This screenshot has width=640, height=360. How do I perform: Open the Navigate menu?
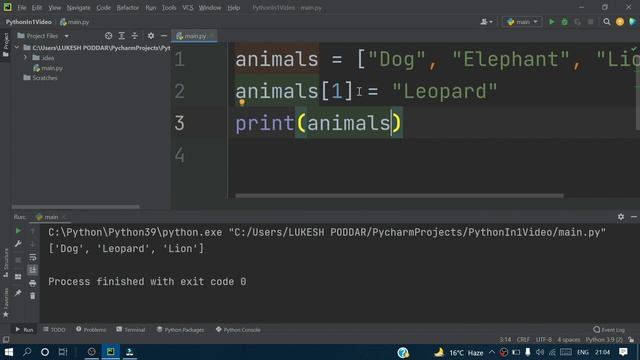78,8
